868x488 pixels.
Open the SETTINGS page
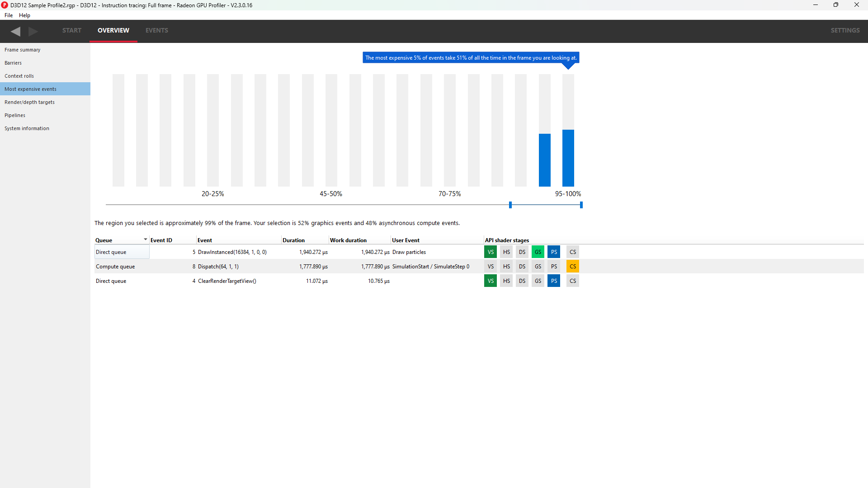(x=845, y=30)
